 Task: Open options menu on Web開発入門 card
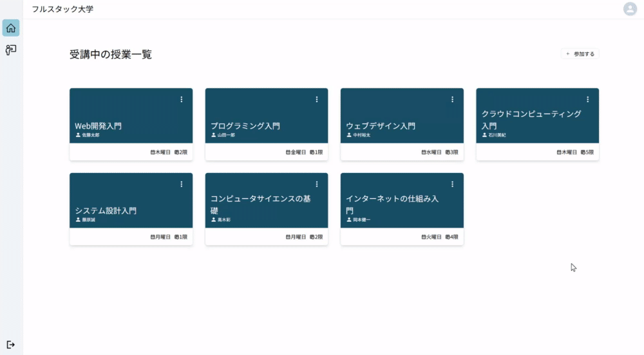181,99
